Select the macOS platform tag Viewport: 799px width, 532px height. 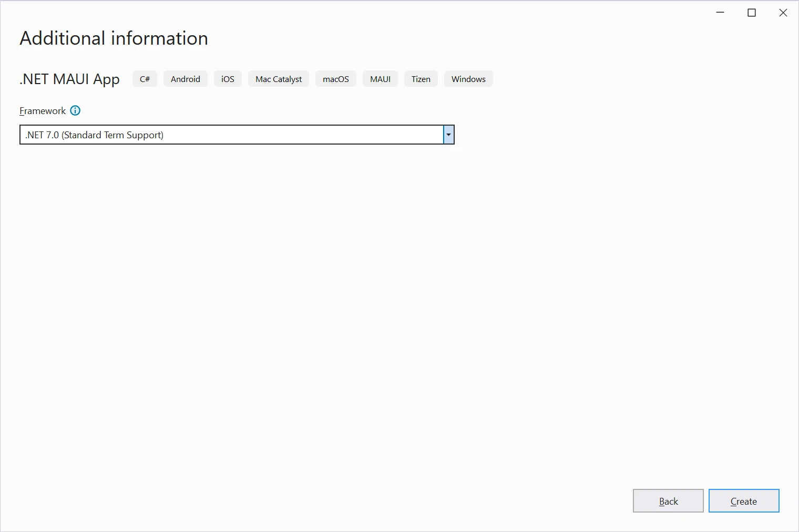click(x=335, y=79)
